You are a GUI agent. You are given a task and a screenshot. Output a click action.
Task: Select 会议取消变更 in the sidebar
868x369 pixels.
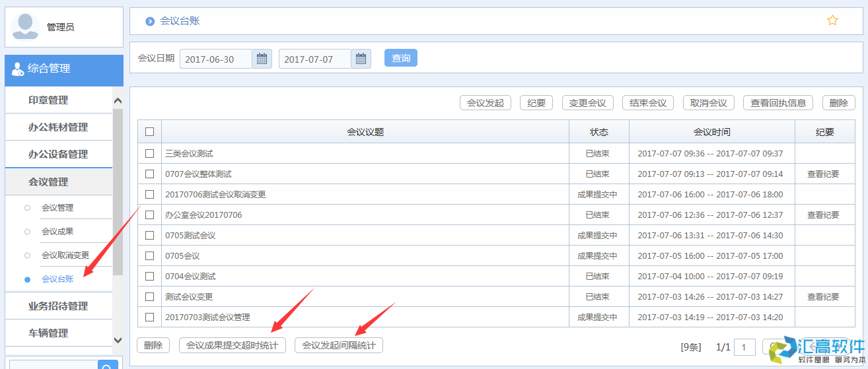pyautogui.click(x=65, y=255)
